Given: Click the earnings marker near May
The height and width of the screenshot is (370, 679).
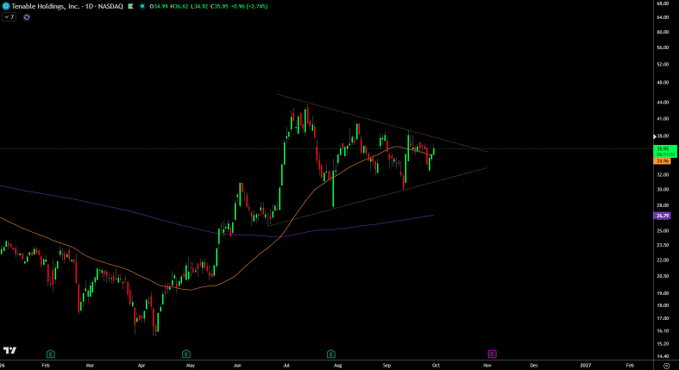Looking at the screenshot, I should click(x=186, y=354).
